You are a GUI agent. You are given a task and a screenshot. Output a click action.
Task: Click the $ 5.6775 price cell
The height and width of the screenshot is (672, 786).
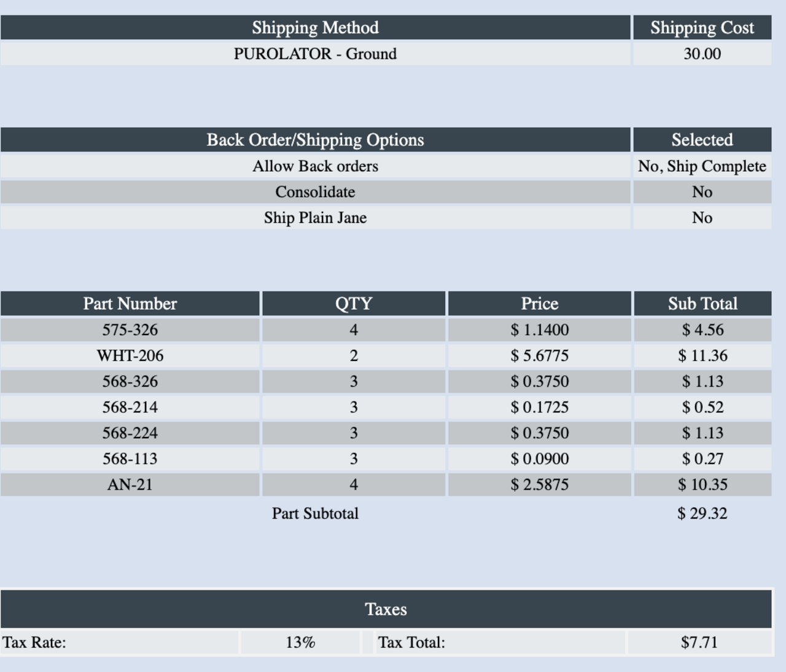tap(539, 356)
